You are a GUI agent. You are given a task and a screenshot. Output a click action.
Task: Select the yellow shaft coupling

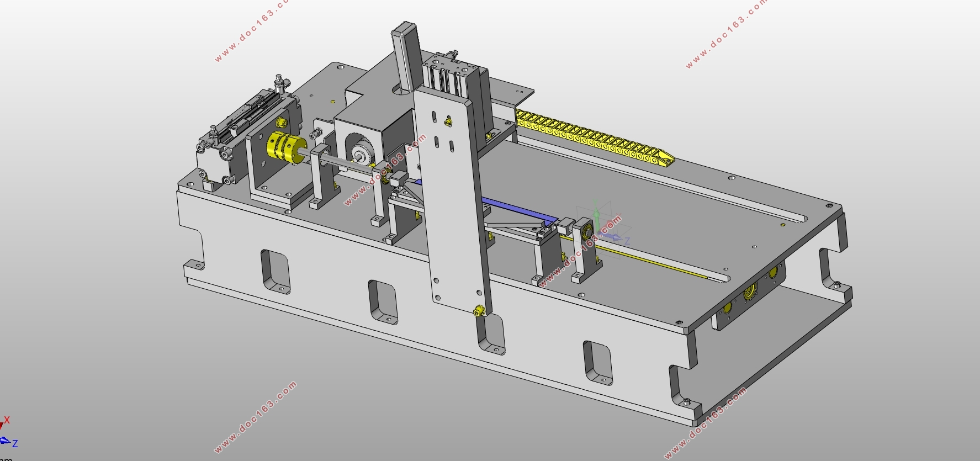tap(287, 147)
